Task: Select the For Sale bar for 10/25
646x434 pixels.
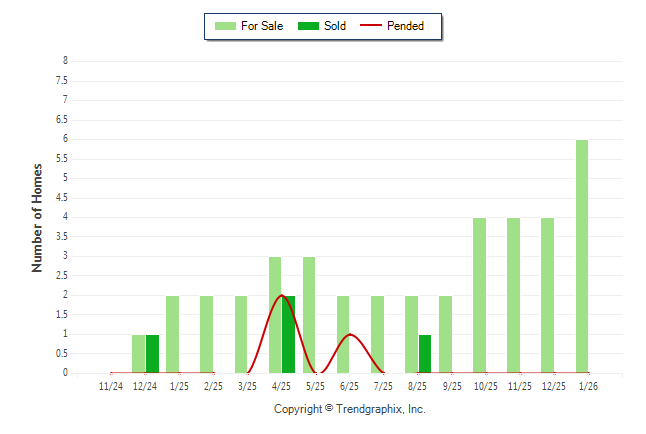Action: [479, 295]
